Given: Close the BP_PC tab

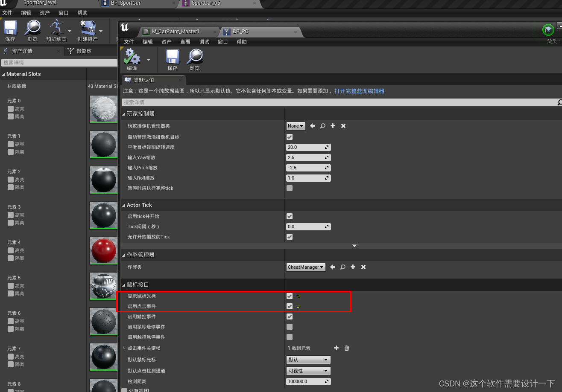Looking at the screenshot, I should 296,32.
